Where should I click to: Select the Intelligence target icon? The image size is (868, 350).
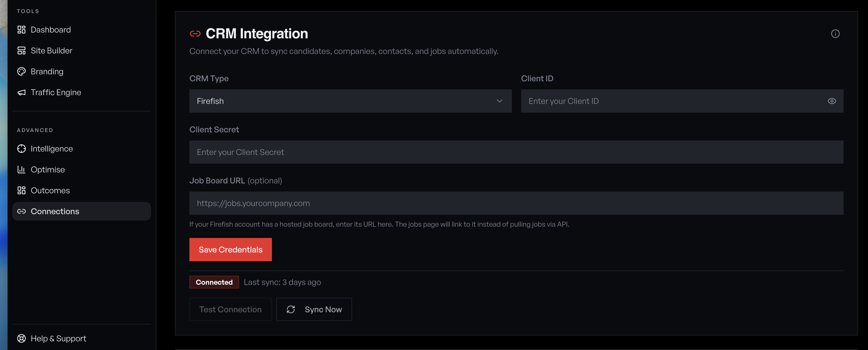click(x=21, y=148)
